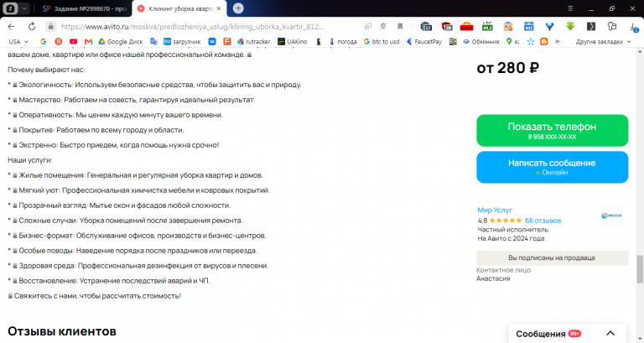Open the Gmail bookmark icon
Image resolution: width=644 pixels, height=343 pixels.
pos(88,41)
